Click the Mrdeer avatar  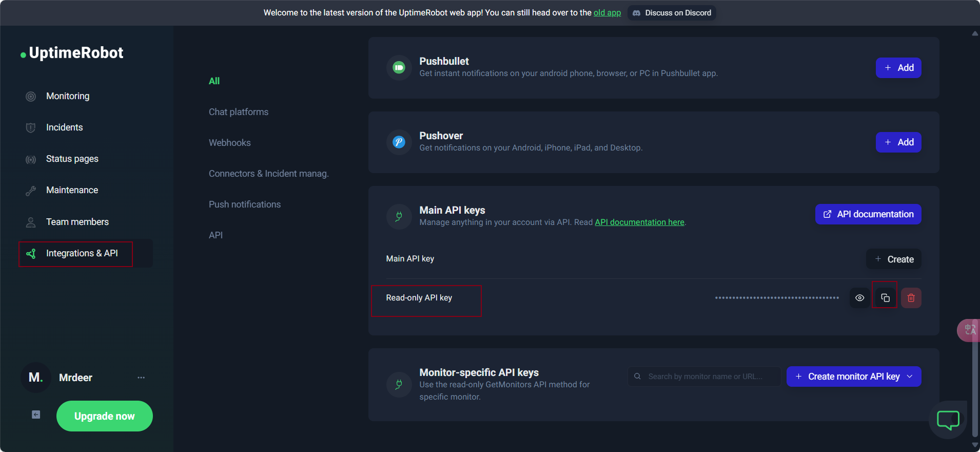(x=35, y=378)
